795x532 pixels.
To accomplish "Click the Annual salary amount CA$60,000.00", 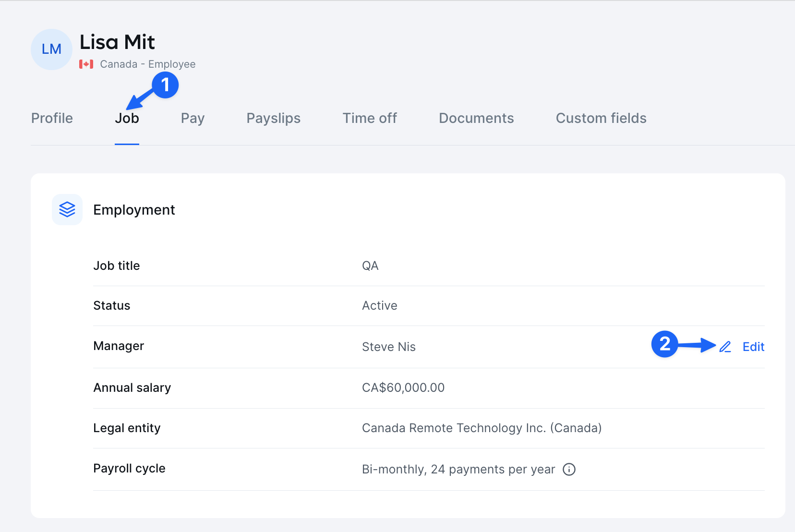I will [403, 388].
